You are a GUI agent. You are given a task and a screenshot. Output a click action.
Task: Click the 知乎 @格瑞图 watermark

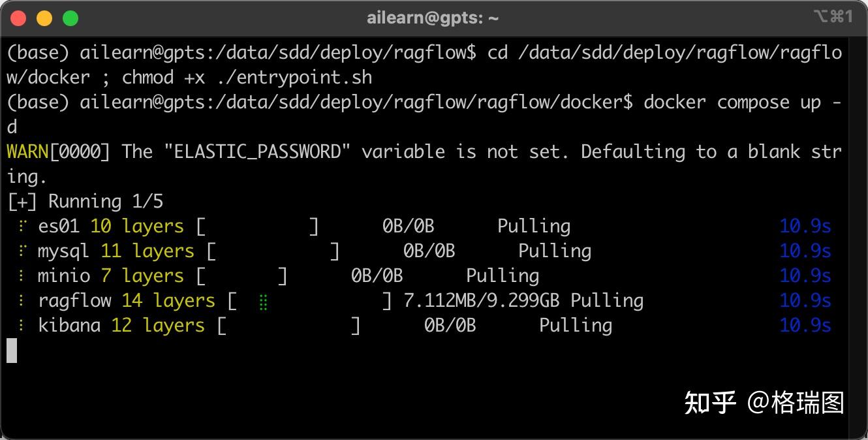click(764, 403)
